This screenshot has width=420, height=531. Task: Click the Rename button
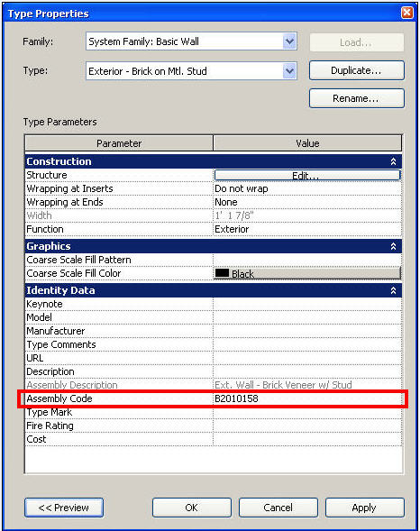[x=357, y=98]
